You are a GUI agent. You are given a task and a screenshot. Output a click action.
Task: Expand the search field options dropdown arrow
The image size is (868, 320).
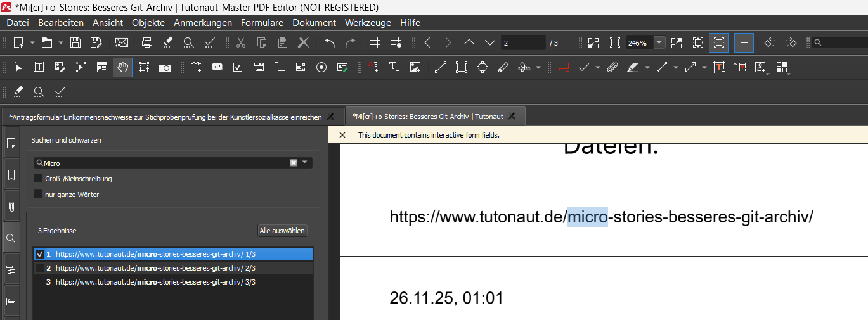[305, 162]
